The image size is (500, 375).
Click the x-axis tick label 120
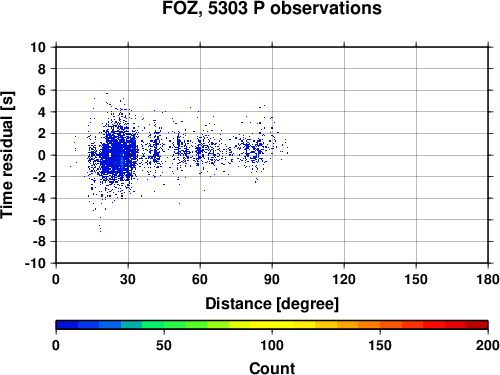tap(344, 279)
